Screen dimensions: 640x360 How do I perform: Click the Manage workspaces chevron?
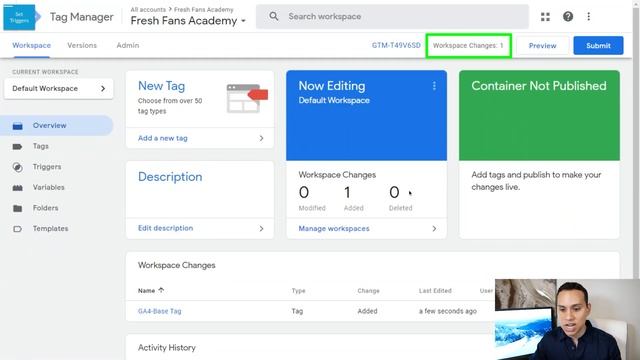pos(434,229)
